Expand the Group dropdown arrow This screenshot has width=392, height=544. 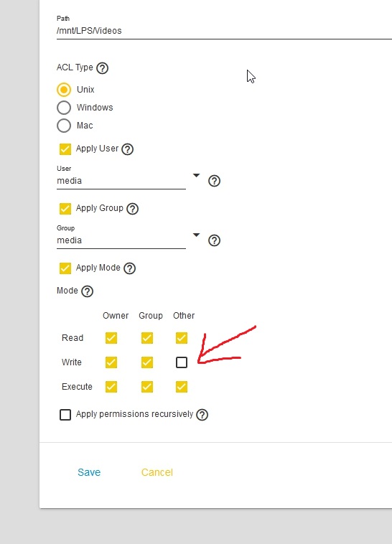tap(196, 235)
